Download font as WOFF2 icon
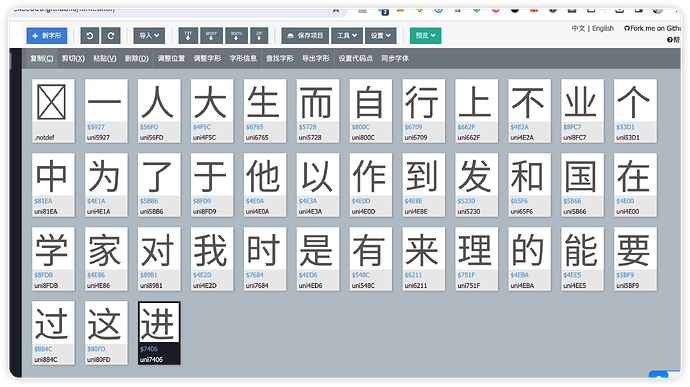This screenshot has width=690, height=387. 236,36
